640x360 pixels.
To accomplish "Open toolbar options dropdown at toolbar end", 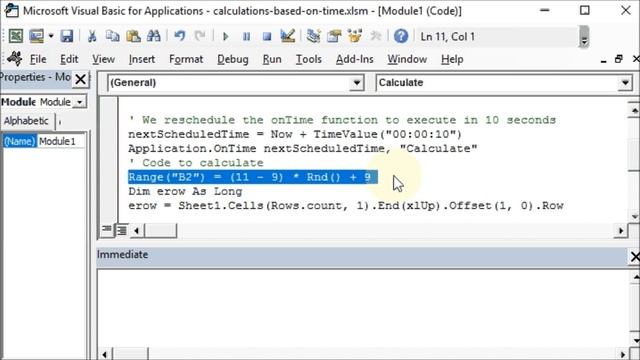I will (584, 37).
